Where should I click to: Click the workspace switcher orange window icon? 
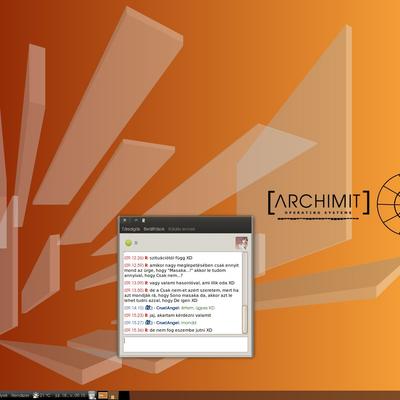coord(103,395)
